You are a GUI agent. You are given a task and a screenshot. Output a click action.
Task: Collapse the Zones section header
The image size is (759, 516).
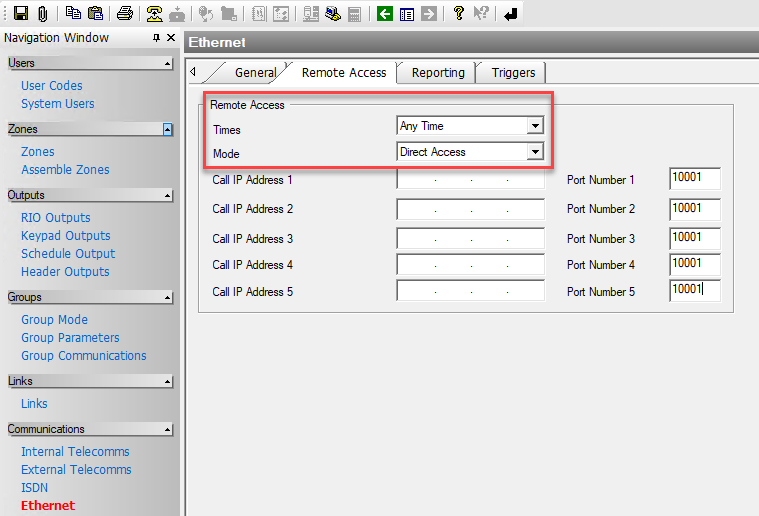167,130
